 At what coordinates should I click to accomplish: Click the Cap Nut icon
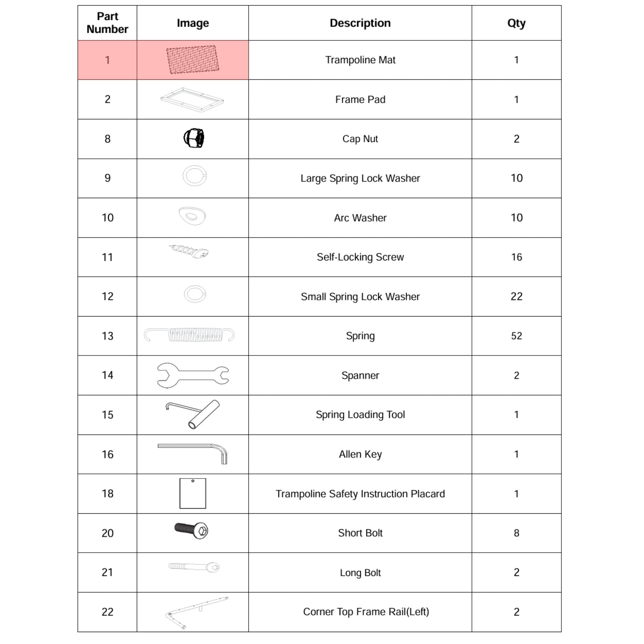(194, 138)
